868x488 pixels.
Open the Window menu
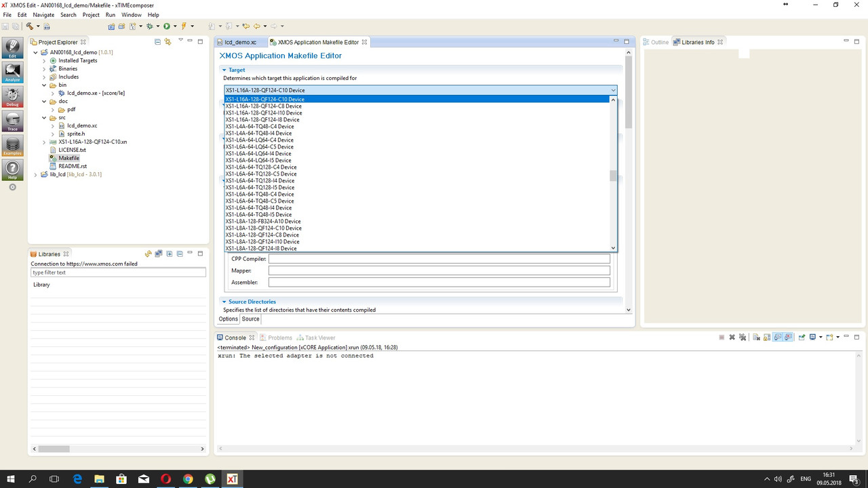132,14
